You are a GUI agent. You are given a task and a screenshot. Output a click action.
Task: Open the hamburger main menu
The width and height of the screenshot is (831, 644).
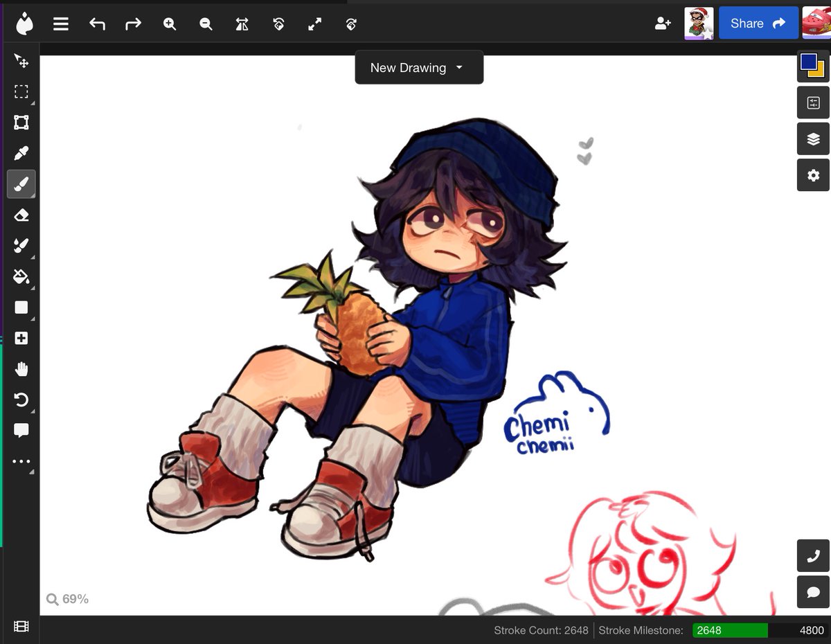pos(61,24)
